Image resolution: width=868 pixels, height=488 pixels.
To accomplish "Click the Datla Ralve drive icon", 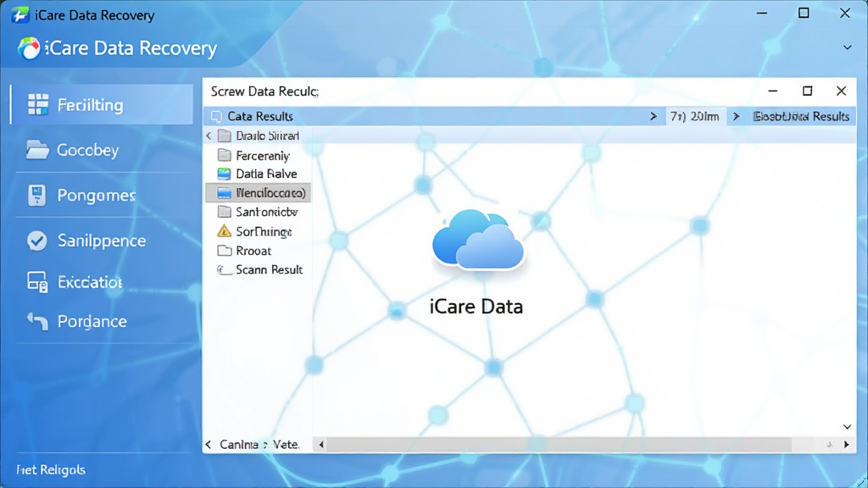I will (224, 174).
